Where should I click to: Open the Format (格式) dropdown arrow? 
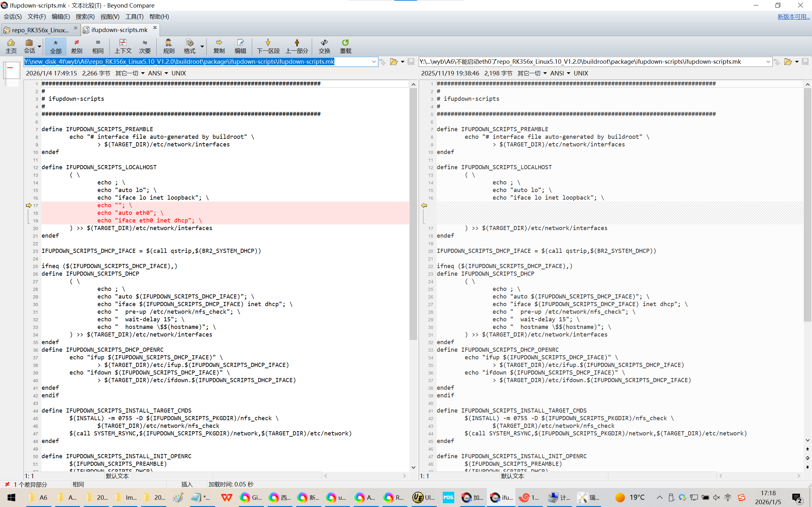(x=202, y=46)
